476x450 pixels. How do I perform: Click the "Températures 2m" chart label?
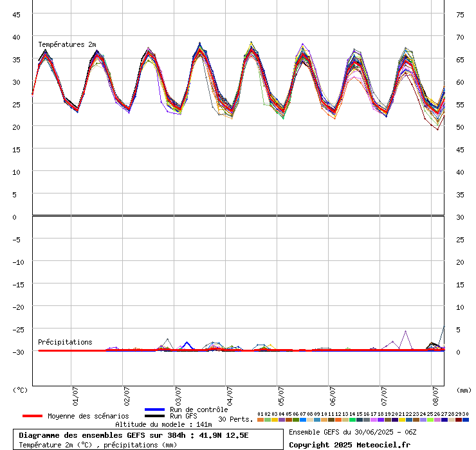[67, 44]
